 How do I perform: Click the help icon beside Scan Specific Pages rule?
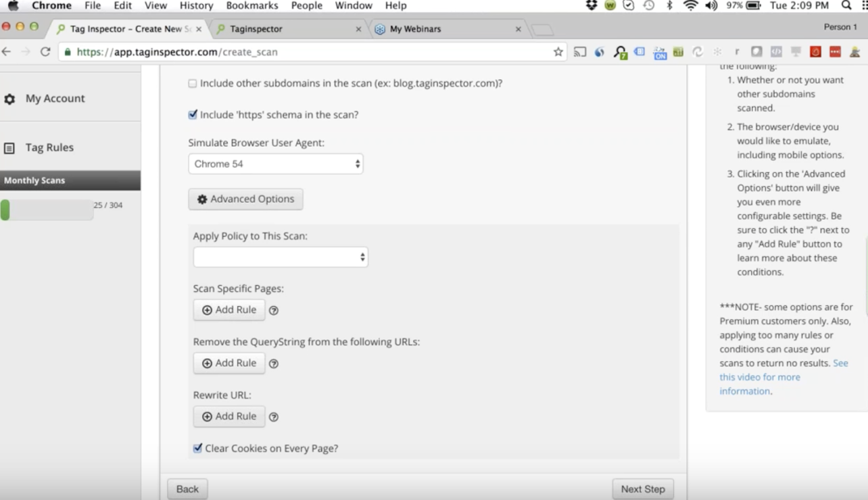tap(274, 311)
